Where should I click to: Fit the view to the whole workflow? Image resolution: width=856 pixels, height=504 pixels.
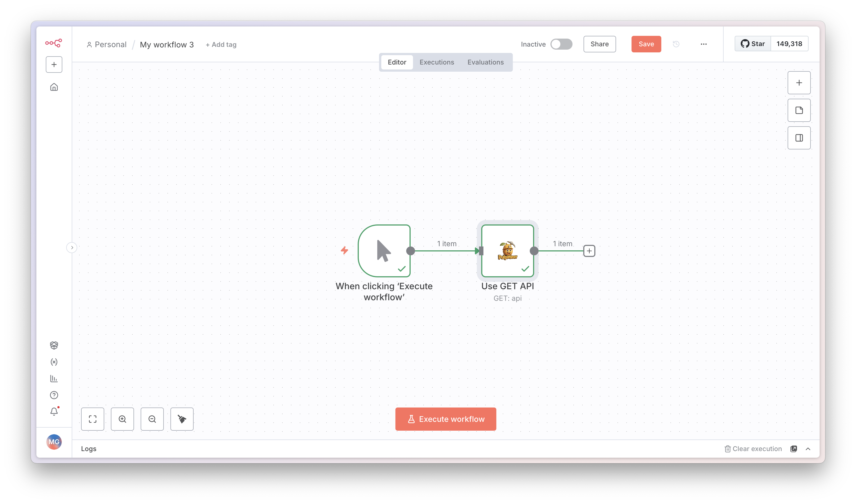pyautogui.click(x=92, y=419)
